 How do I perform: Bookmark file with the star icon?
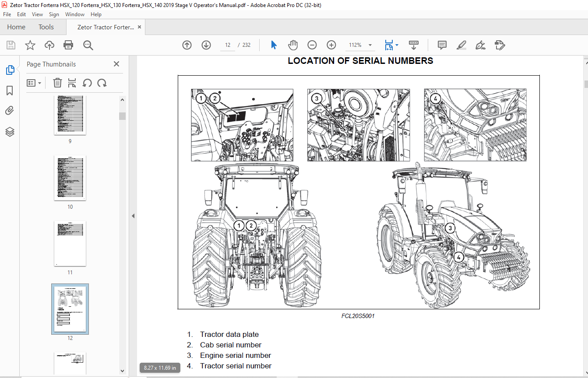click(x=30, y=45)
